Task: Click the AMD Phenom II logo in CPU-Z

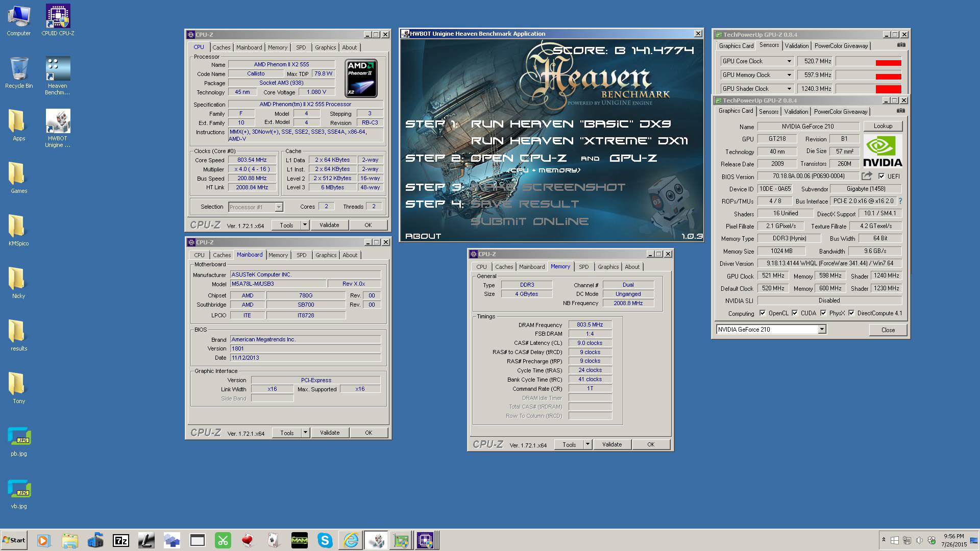Action: pos(361,79)
